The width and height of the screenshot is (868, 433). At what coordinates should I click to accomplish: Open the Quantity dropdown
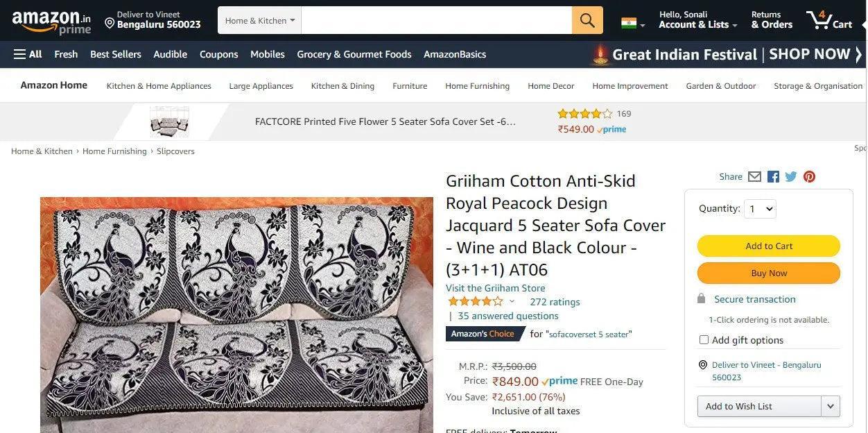(x=759, y=209)
